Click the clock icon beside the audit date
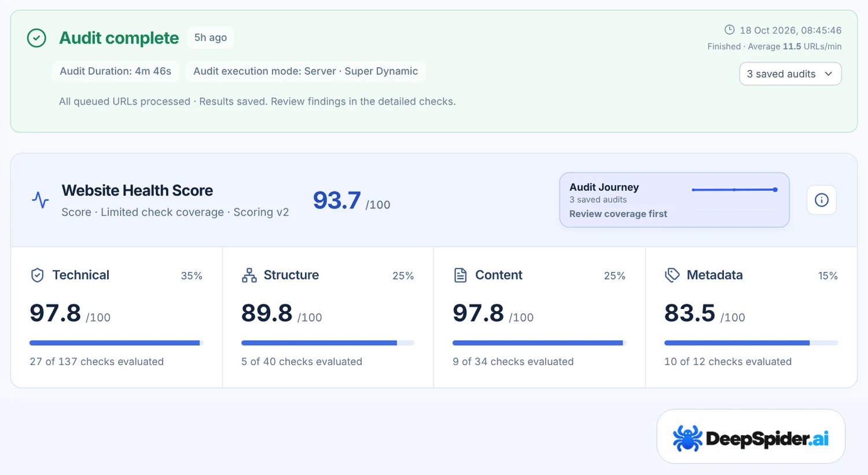Viewport: 868px width, 475px height. 730,30
